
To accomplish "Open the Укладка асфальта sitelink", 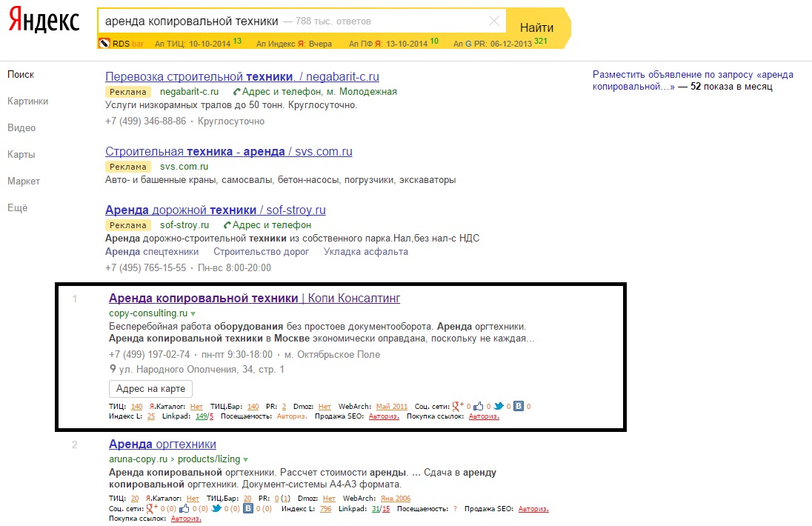I will [365, 252].
